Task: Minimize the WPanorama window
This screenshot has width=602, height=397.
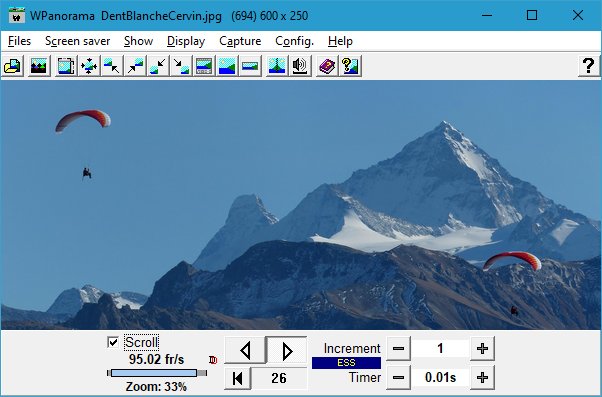Action: coord(487,15)
